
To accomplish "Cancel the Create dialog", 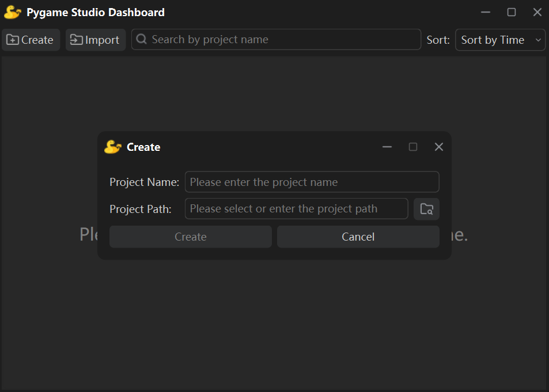I will click(358, 237).
